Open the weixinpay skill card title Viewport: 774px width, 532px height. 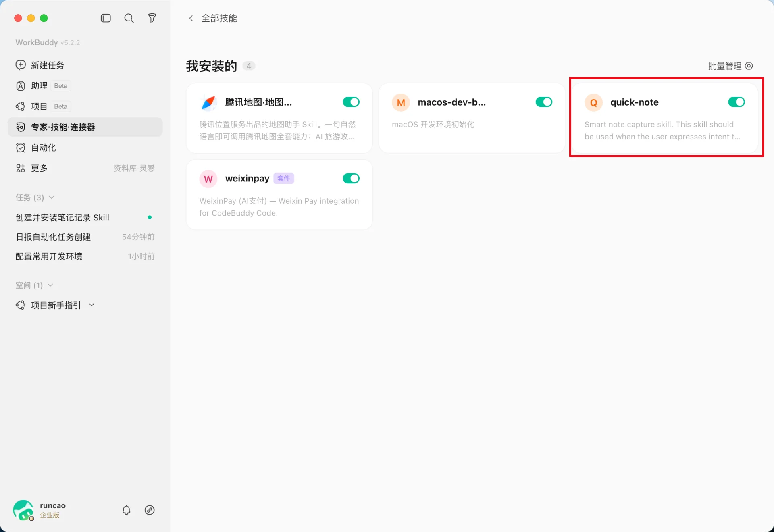pyautogui.click(x=247, y=179)
